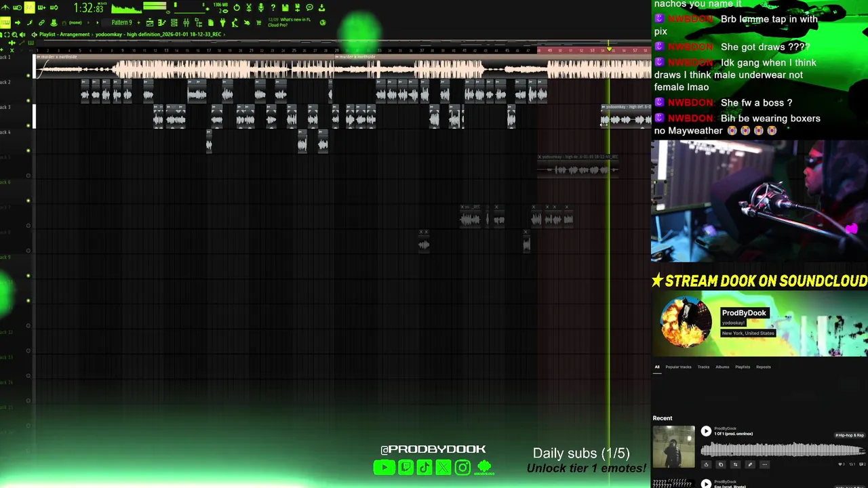Open the Channel rack icon
Image resolution: width=868 pixels, height=488 pixels.
174,22
